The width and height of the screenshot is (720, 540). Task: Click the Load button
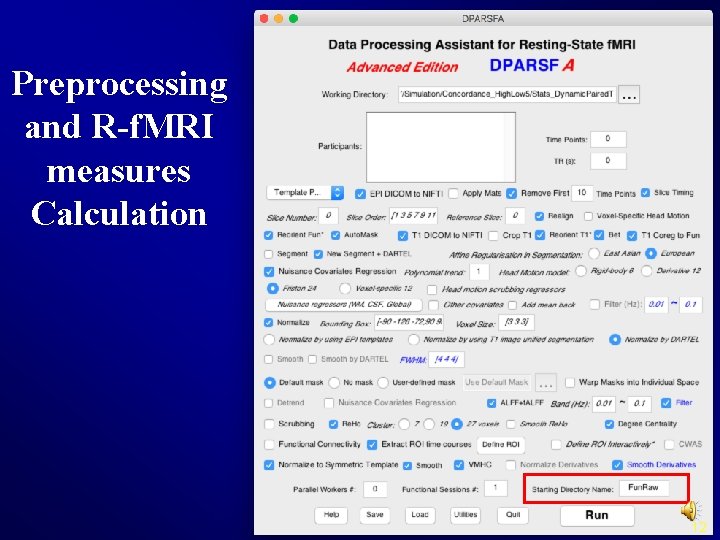pyautogui.click(x=420, y=515)
